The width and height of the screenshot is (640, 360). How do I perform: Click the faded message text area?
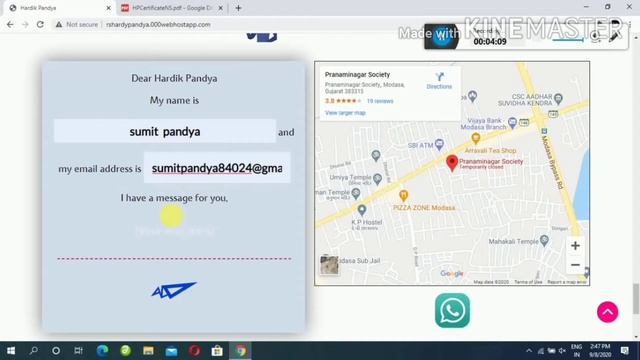(x=175, y=231)
